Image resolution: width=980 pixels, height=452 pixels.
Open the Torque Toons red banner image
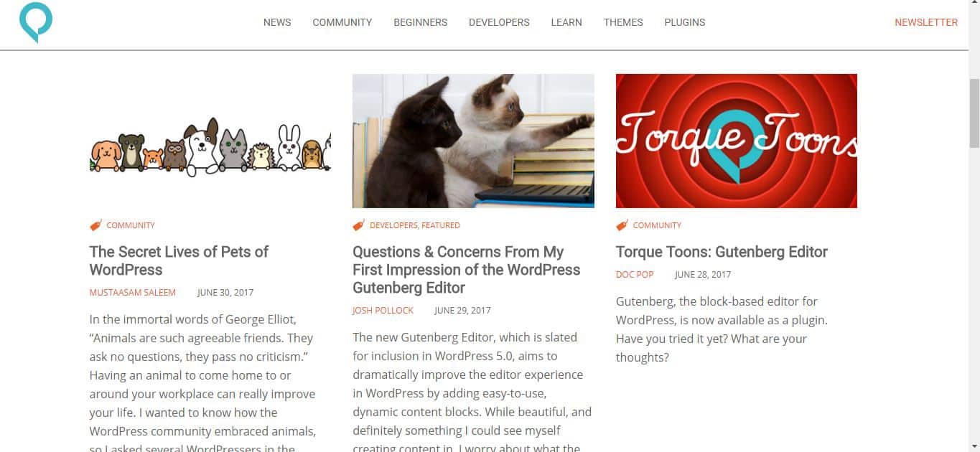click(x=737, y=141)
